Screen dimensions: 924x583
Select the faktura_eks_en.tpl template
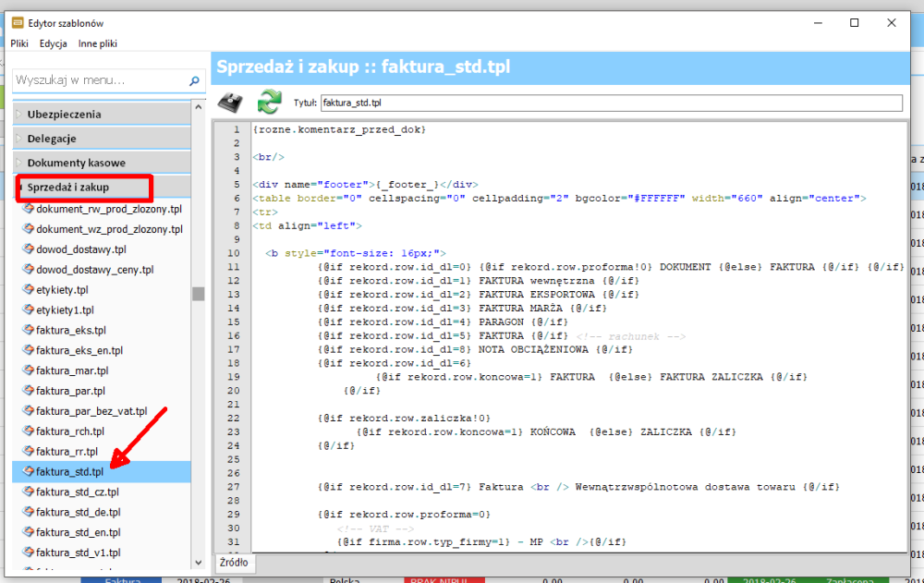pyautogui.click(x=79, y=350)
